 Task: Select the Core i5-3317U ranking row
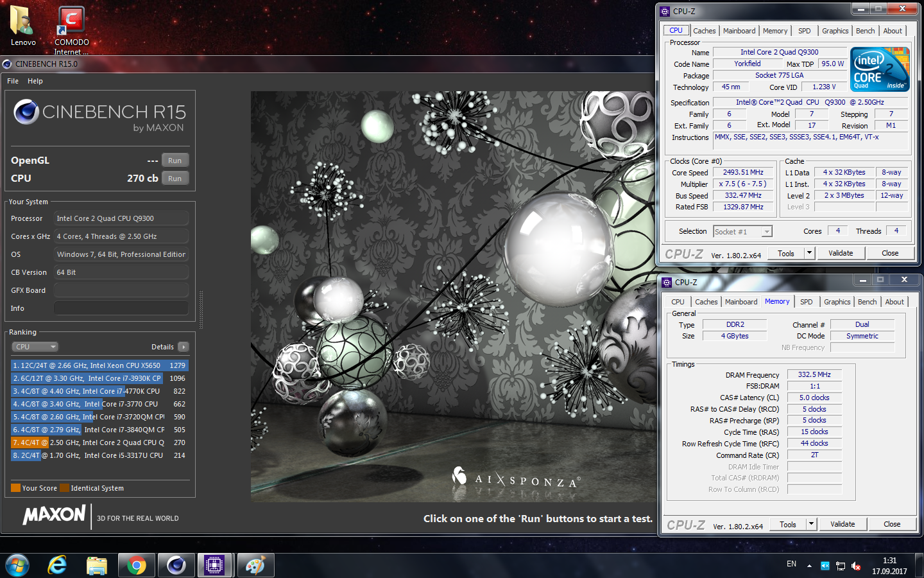tap(99, 455)
